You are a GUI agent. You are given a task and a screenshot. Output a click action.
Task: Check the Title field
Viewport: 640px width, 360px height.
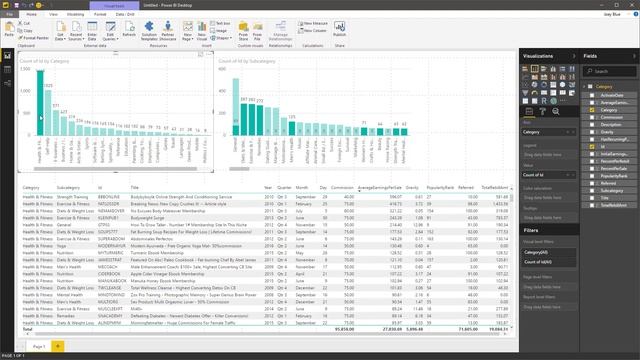click(x=592, y=198)
